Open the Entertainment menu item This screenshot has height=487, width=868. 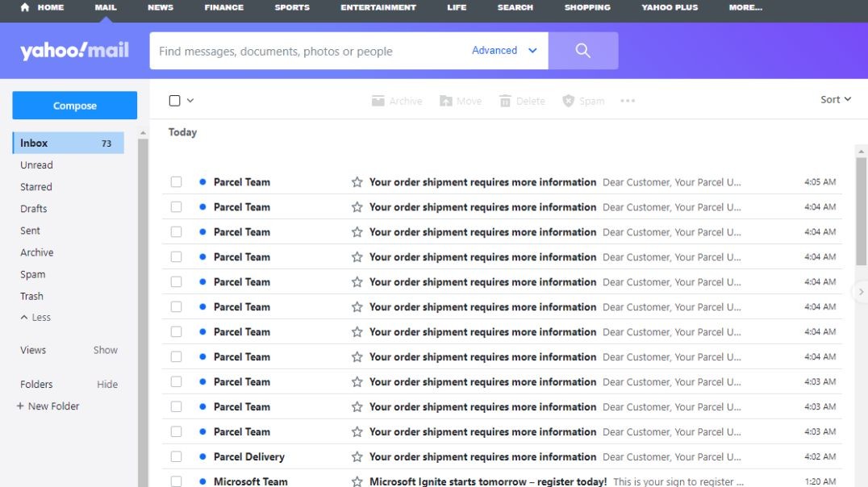click(378, 8)
